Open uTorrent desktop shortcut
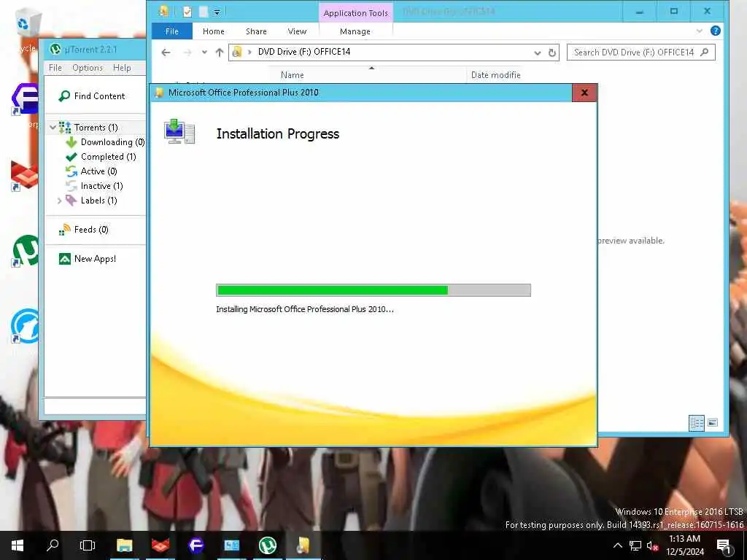 [x=24, y=250]
